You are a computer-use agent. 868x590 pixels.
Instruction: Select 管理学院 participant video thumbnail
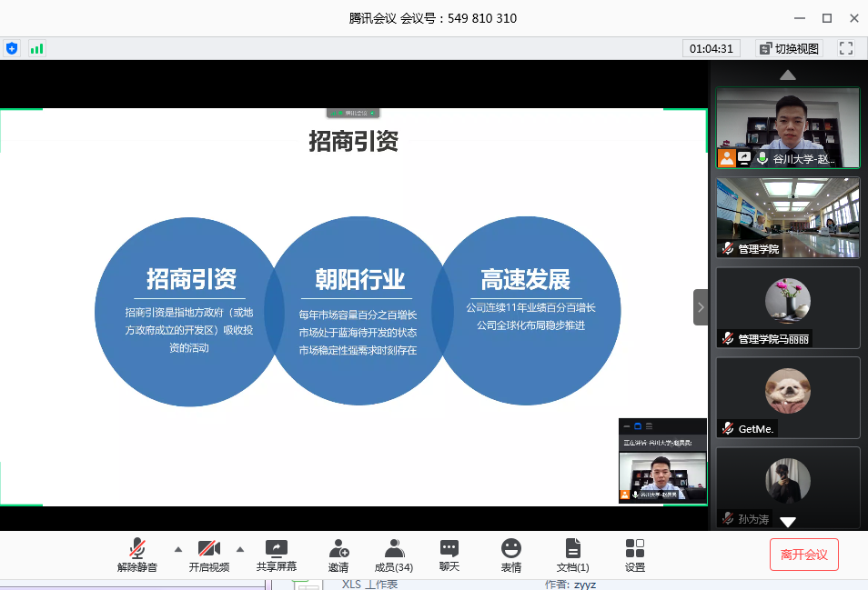788,216
